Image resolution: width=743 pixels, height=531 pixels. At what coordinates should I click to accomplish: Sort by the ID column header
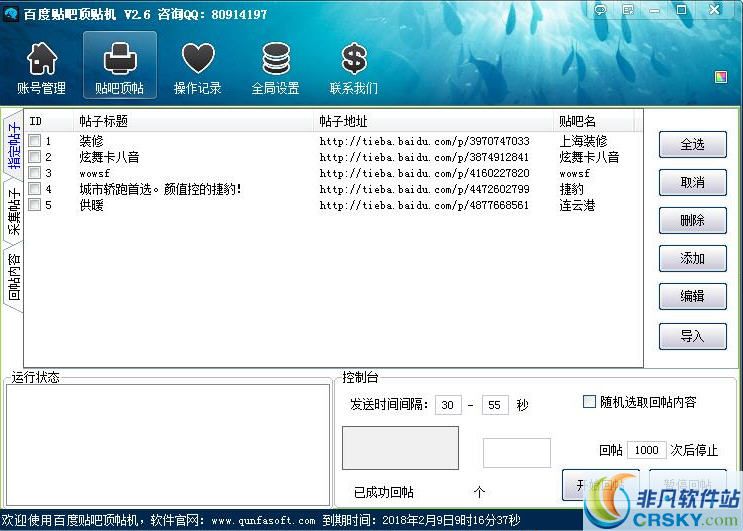(49, 121)
